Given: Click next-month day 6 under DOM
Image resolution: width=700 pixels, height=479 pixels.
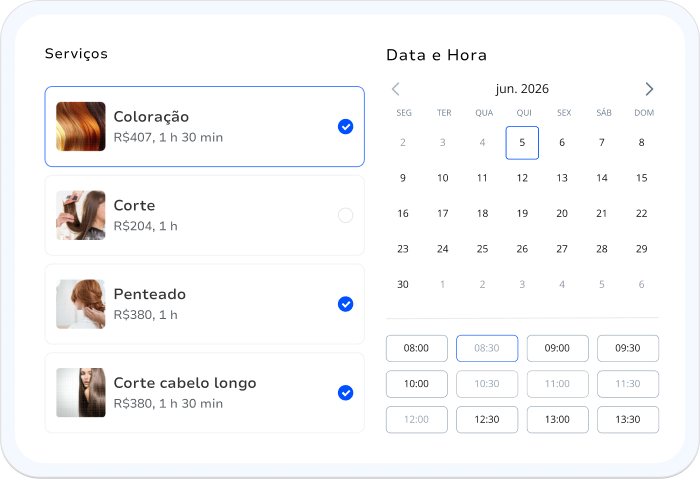Looking at the screenshot, I should (642, 284).
